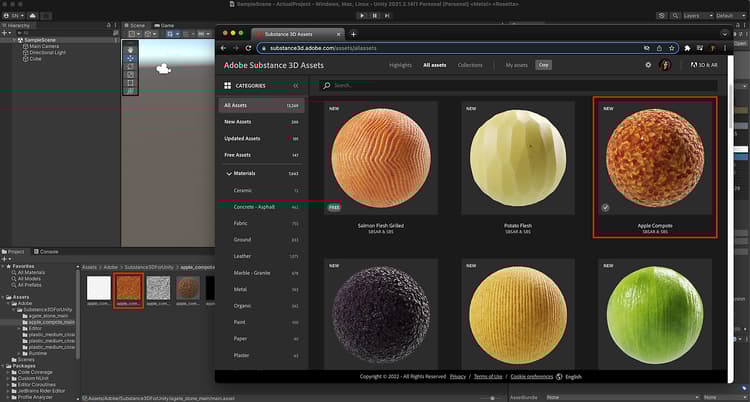Select the Hand view tool
The width and height of the screenshot is (750, 402).
pyautogui.click(x=130, y=48)
